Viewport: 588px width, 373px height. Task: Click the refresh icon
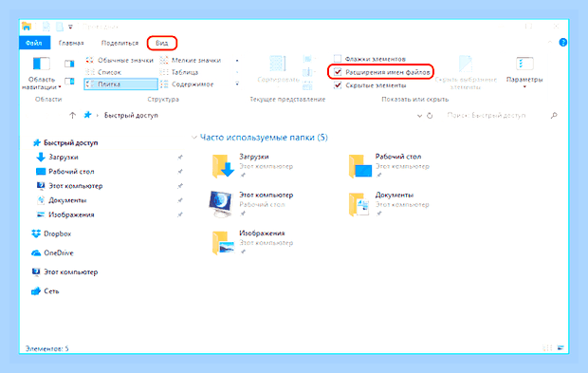pos(430,116)
